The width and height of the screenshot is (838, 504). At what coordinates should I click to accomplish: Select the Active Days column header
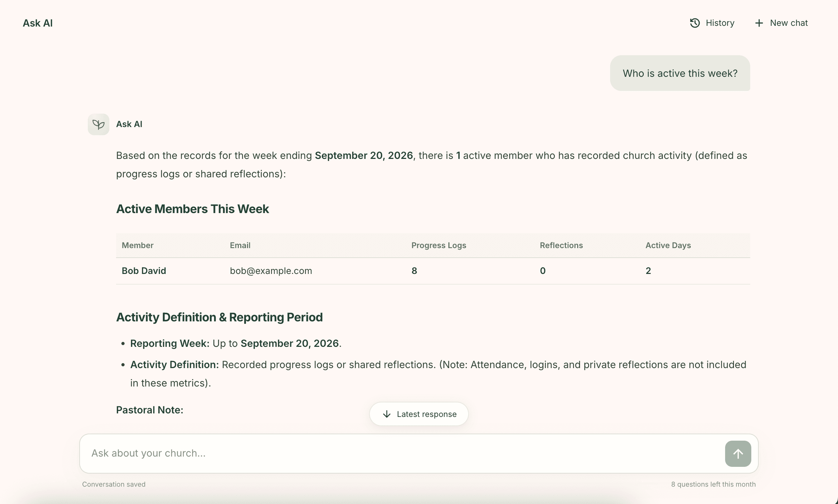coord(668,245)
